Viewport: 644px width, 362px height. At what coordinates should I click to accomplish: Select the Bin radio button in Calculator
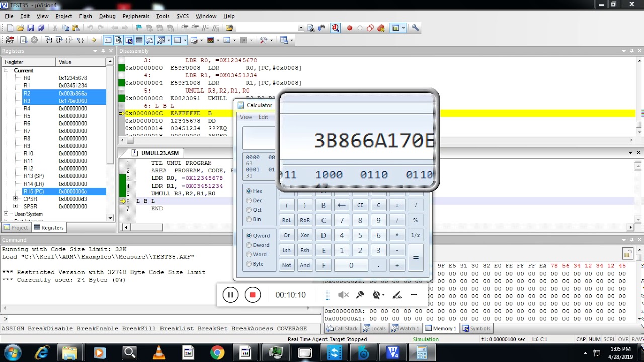coord(249,219)
